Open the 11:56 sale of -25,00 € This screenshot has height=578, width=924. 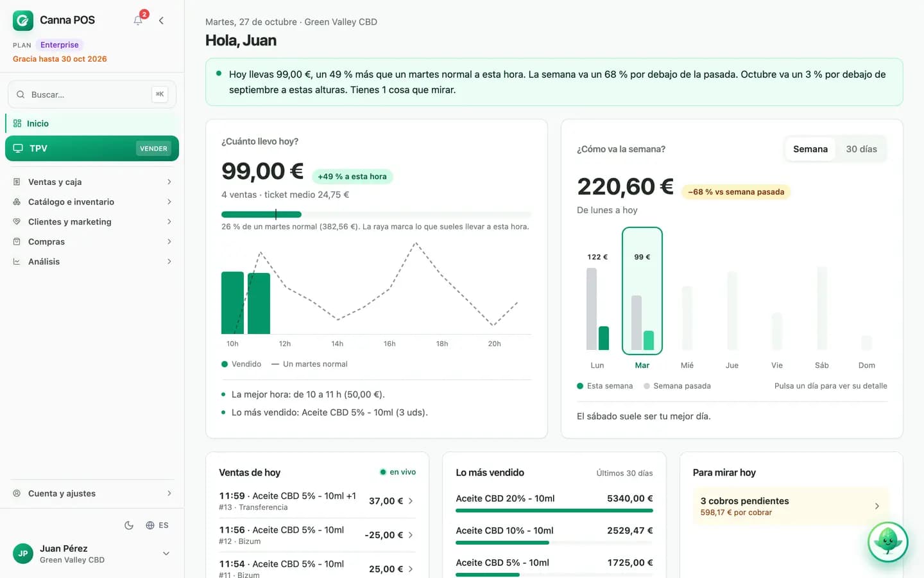point(317,535)
